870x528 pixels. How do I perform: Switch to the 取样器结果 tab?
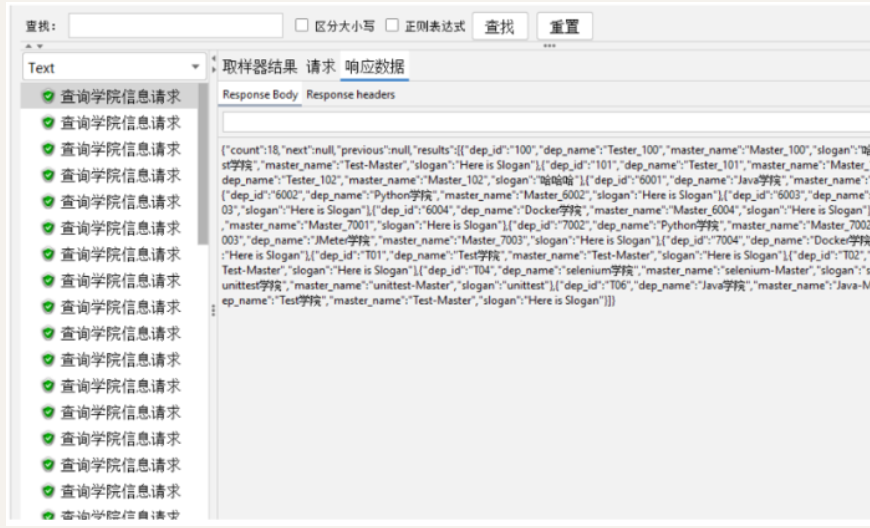[x=260, y=67]
